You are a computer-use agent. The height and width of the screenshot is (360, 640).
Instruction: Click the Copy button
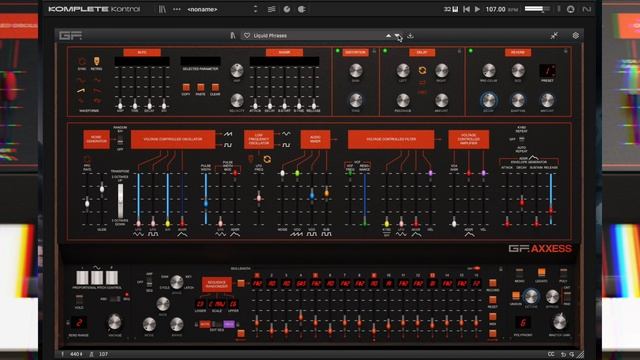pos(186,87)
